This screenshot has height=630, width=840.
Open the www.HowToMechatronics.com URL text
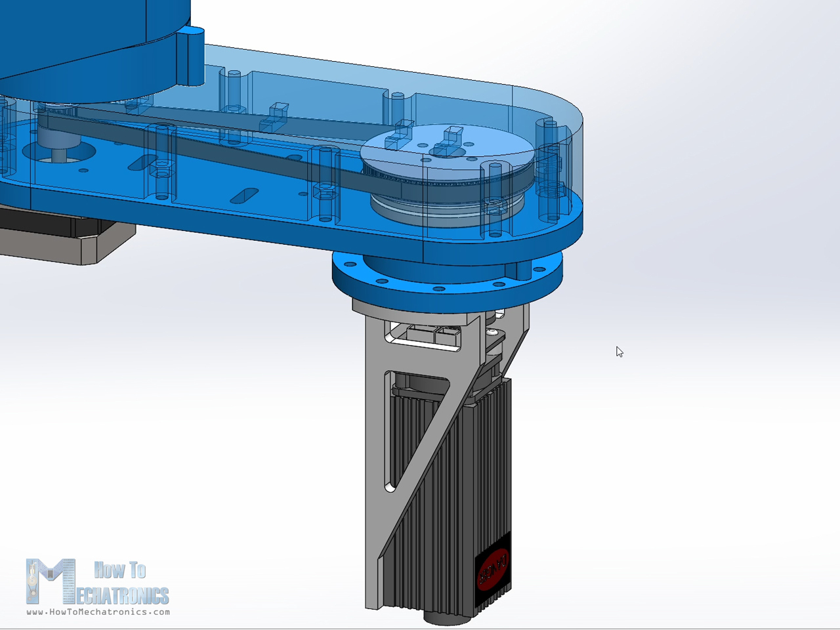click(98, 612)
